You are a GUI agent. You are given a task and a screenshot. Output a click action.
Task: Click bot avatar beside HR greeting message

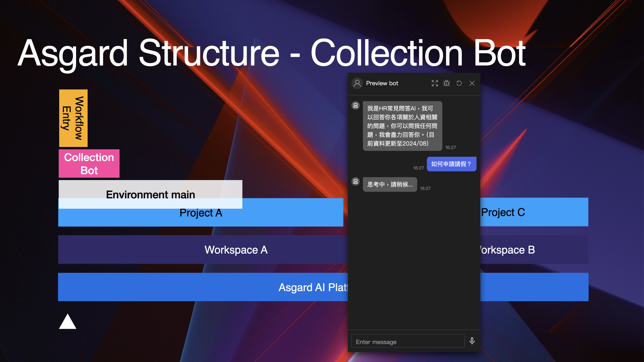click(x=356, y=105)
